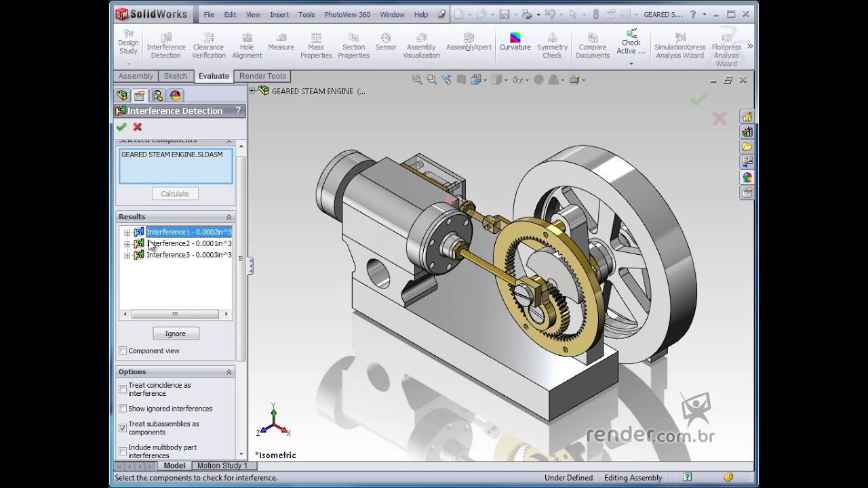The width and height of the screenshot is (868, 488).
Task: Click the Calculate button
Action: click(175, 194)
